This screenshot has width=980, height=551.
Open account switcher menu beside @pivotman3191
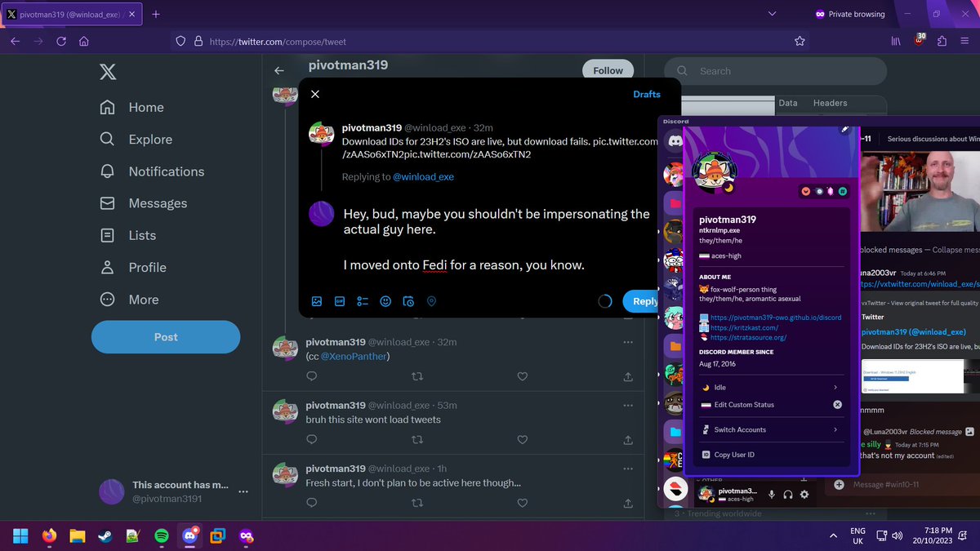point(243,492)
